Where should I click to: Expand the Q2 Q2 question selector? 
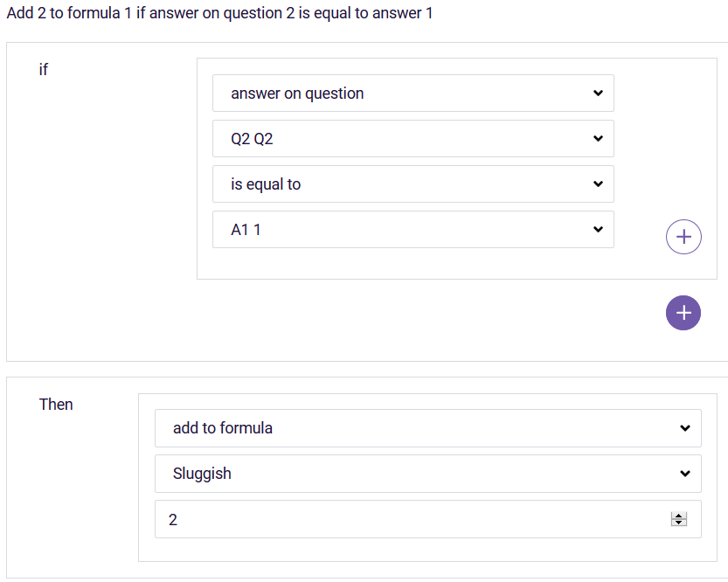pyautogui.click(x=393, y=138)
